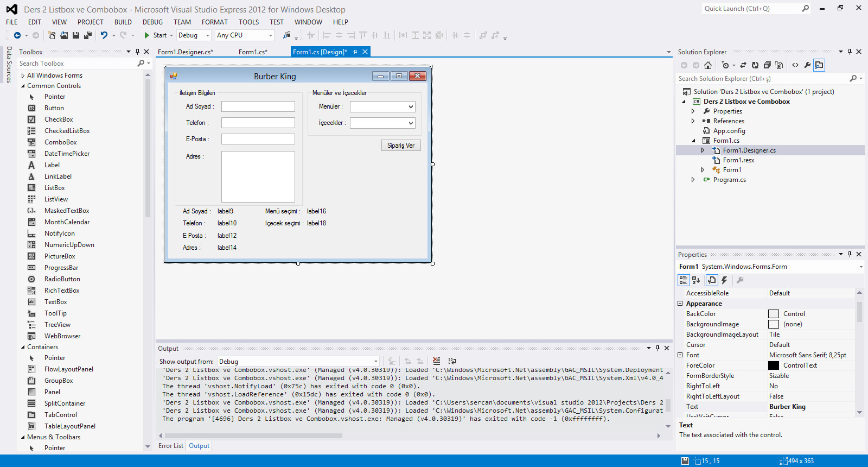The height and width of the screenshot is (467, 868).
Task: Toggle Word Wrap in the Output panel
Action: [x=452, y=361]
